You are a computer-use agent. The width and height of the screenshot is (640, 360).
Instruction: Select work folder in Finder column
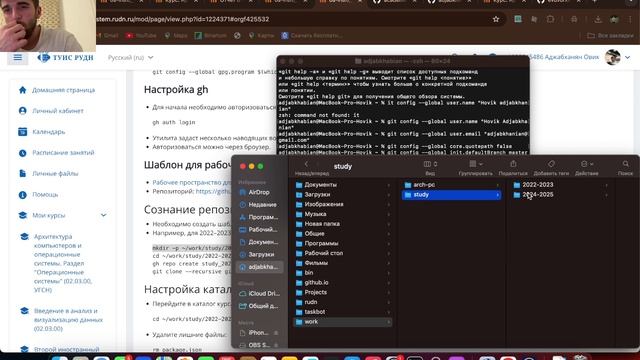click(x=343, y=322)
